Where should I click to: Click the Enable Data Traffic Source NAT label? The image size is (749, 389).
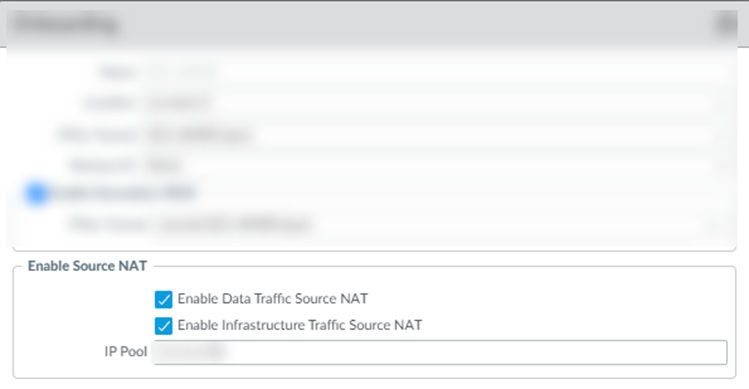coord(273,299)
